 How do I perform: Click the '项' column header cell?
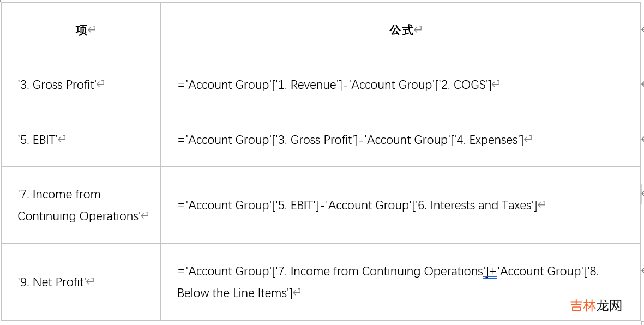pos(81,30)
